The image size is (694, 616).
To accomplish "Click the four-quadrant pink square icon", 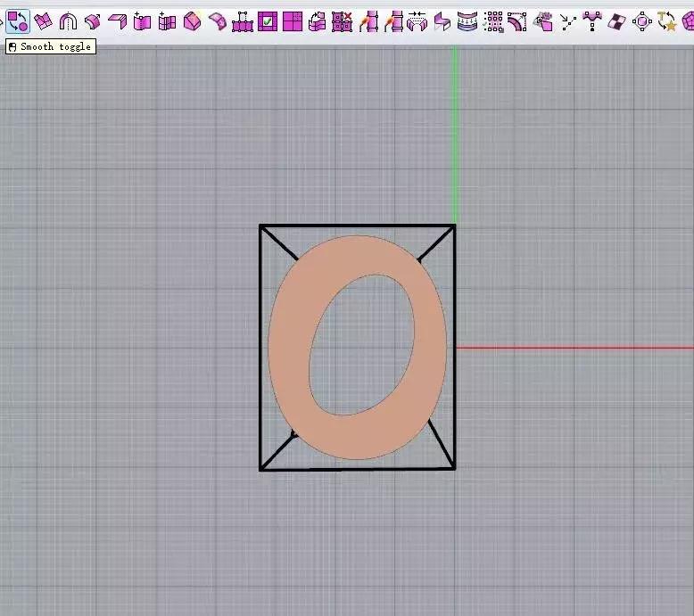I will point(292,21).
